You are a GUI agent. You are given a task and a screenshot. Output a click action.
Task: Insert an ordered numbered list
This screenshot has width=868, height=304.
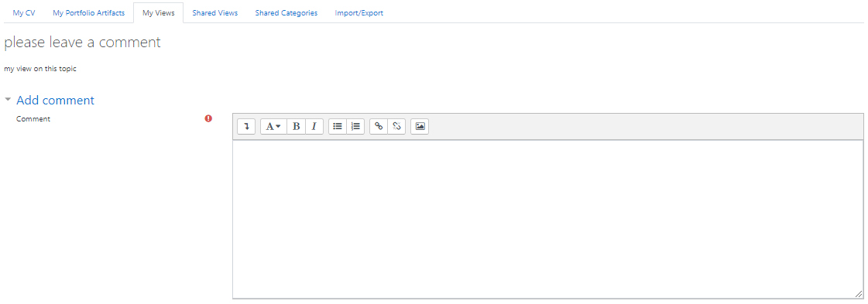[355, 127]
